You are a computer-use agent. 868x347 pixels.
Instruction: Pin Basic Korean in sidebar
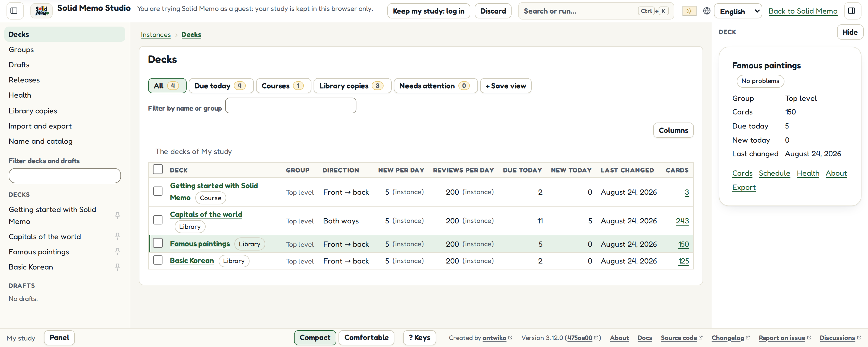(x=117, y=267)
